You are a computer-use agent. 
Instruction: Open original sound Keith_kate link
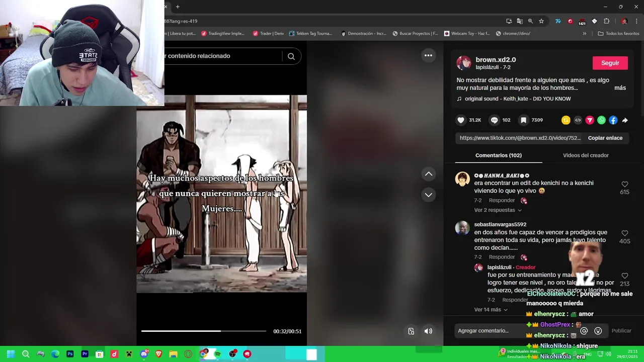pos(518,99)
